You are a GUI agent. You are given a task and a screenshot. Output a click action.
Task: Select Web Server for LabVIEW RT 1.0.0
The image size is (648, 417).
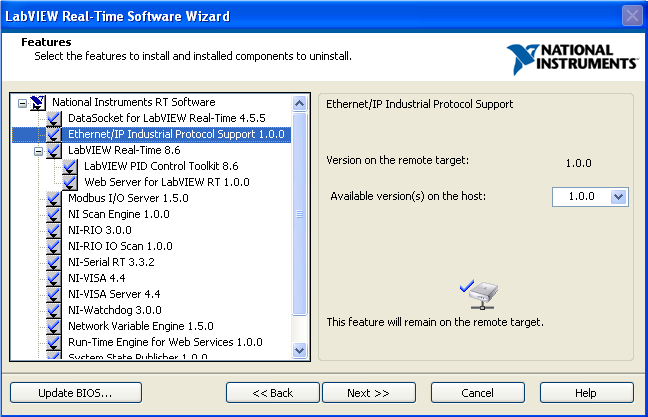(x=167, y=182)
